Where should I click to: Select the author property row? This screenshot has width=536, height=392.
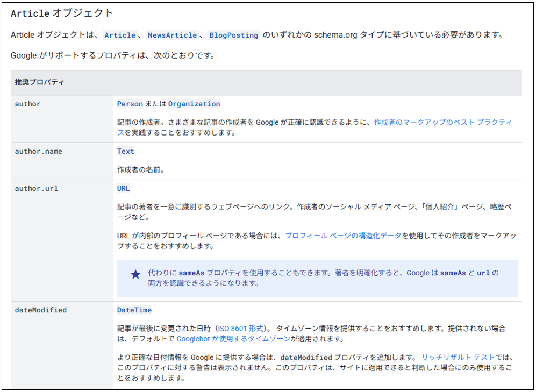28,104
